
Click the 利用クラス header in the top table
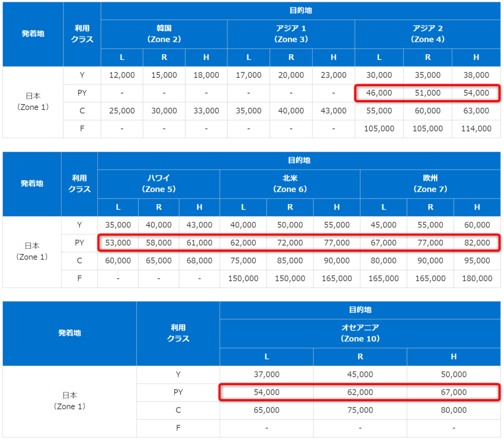pos(82,34)
